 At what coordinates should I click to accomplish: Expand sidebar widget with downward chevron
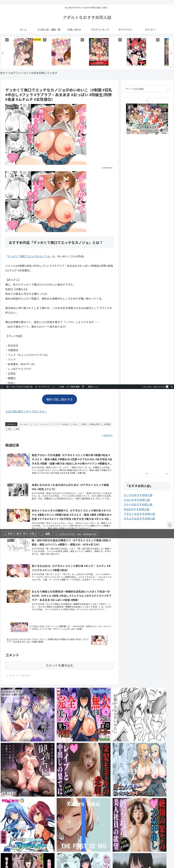click(147, 473)
